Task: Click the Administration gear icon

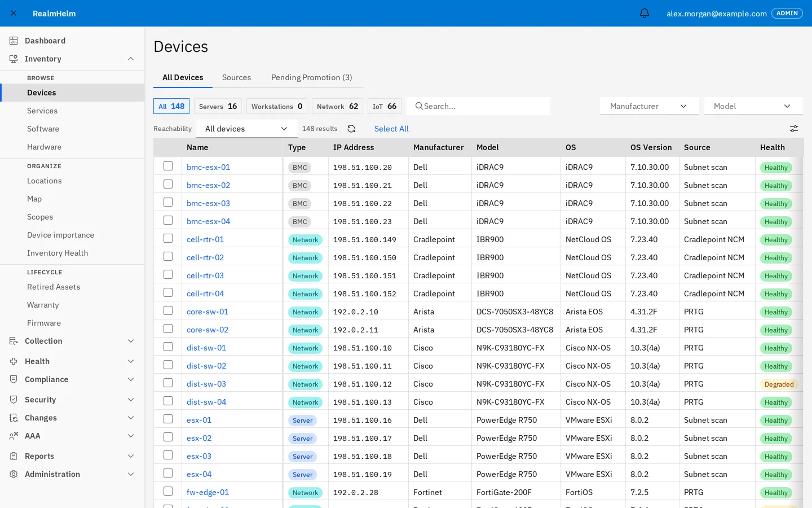Action: click(x=14, y=474)
